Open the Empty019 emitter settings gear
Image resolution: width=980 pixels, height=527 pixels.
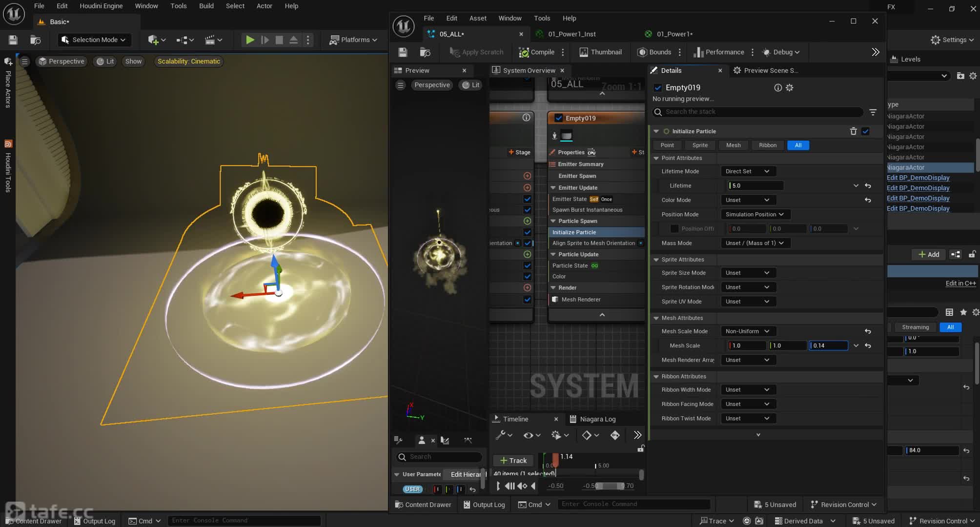[790, 88]
